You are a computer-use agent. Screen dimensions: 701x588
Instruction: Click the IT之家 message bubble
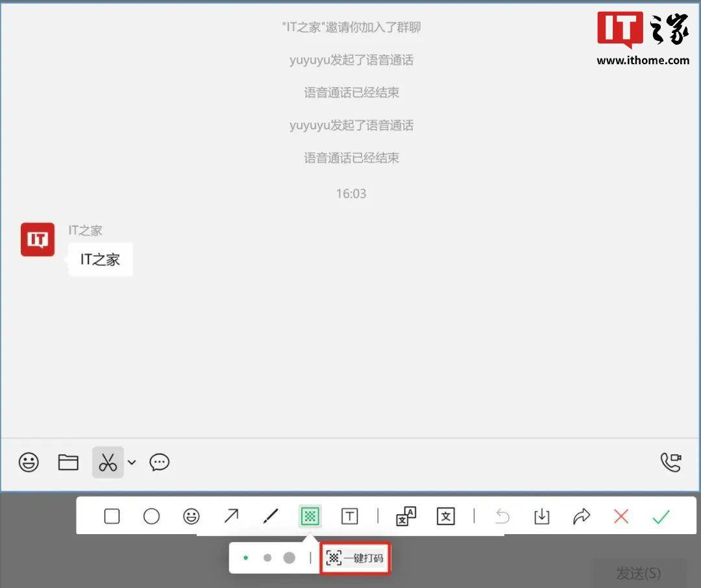point(100,260)
